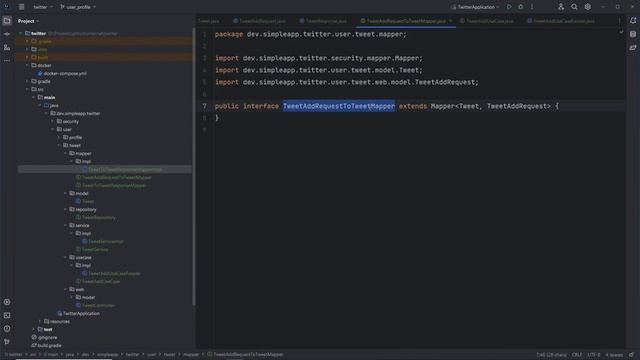Expand the resources folder
640x360 pixels.
(x=40, y=322)
